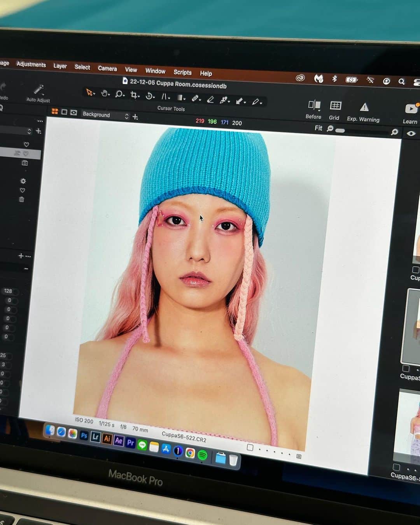Pick the annotation marker cursor tool
This screenshot has height=525, width=420.
click(x=240, y=101)
